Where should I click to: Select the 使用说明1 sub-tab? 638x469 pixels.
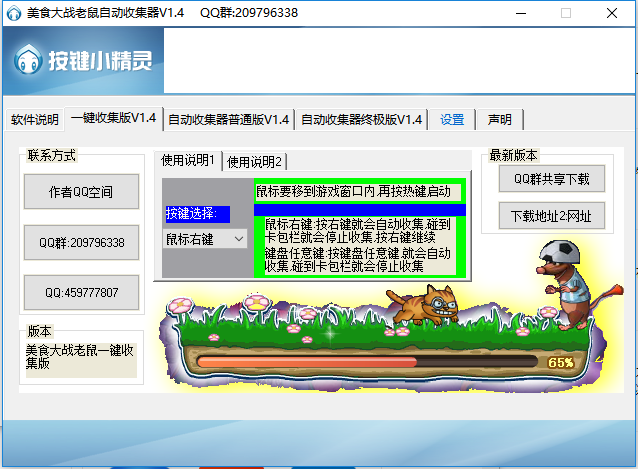(x=188, y=160)
